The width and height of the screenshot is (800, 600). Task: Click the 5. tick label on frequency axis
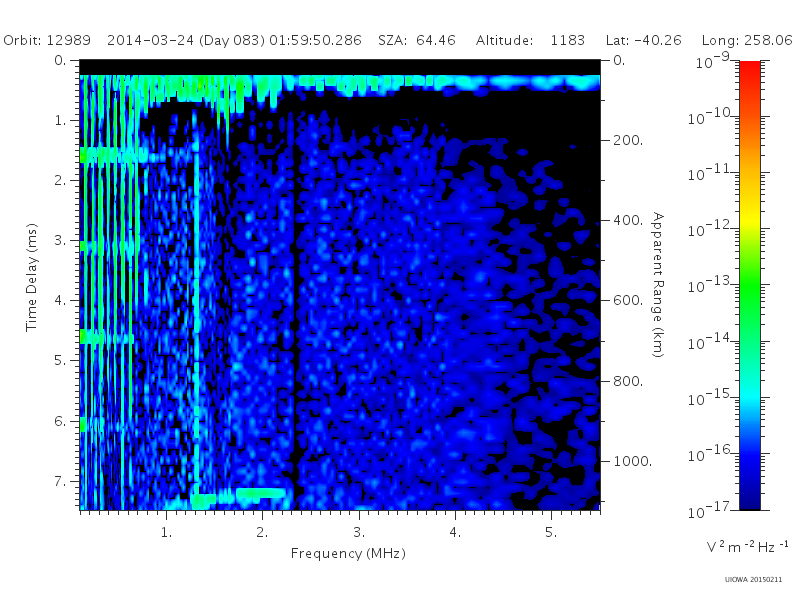pyautogui.click(x=551, y=533)
